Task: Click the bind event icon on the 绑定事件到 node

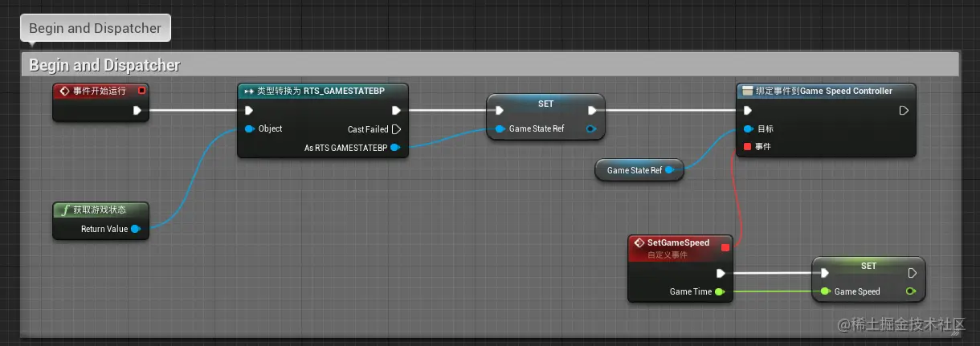Action: 747,91
